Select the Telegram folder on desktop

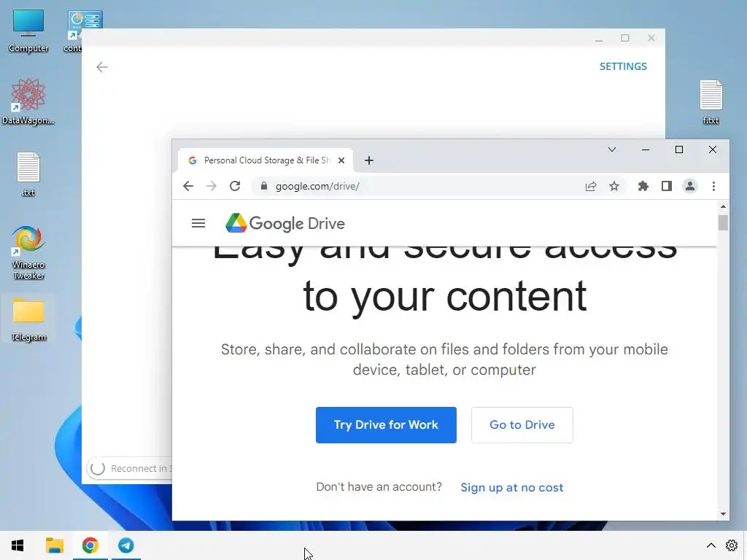(x=28, y=319)
